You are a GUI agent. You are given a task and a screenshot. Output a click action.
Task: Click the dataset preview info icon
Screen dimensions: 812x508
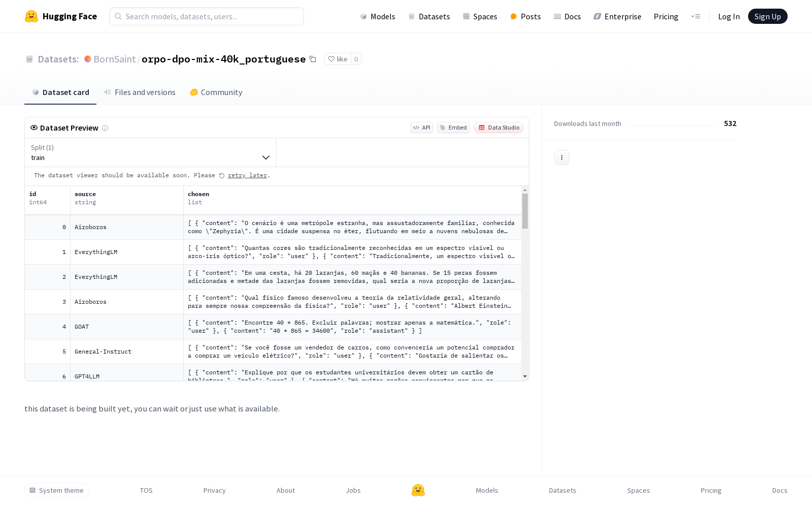[105, 128]
